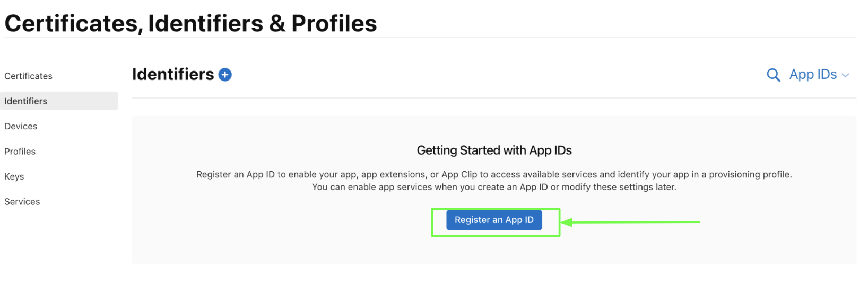The width and height of the screenshot is (868, 285).
Task: Open the App IDs filter dropdown
Action: (813, 75)
